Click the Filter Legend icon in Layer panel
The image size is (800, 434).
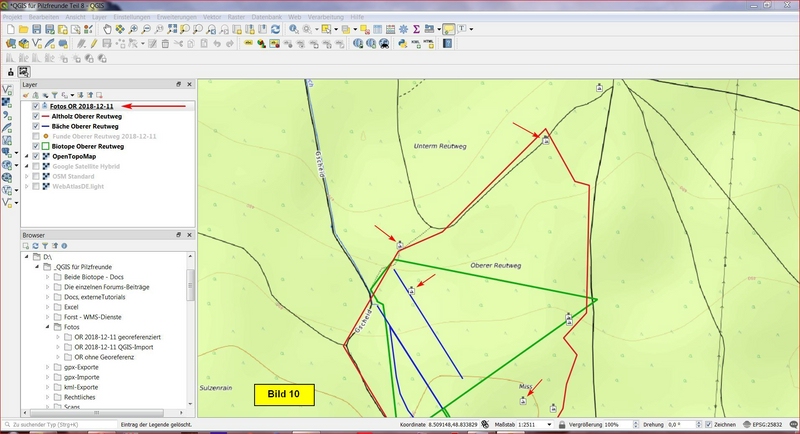[56, 95]
